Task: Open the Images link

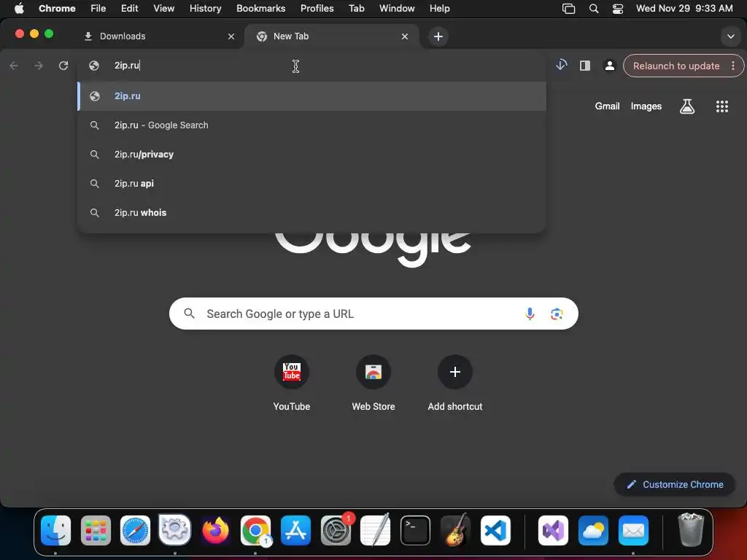Action: [646, 106]
